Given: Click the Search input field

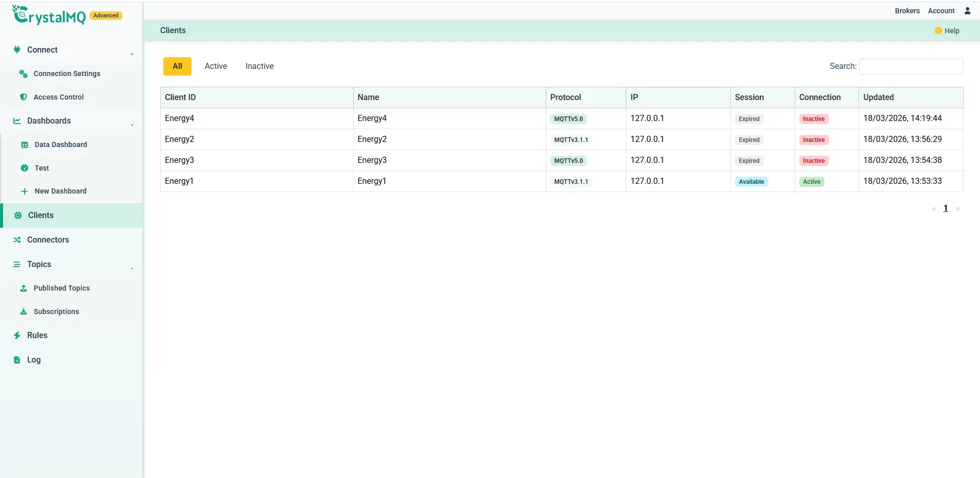Looking at the screenshot, I should 911,66.
